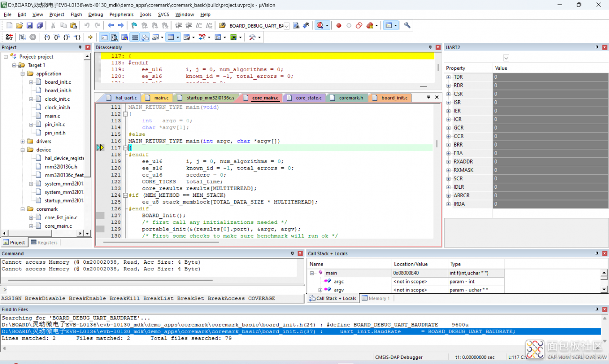This screenshot has width=609, height=364.
Task: Click the Run icon in debug toolbar
Action: 22,37
